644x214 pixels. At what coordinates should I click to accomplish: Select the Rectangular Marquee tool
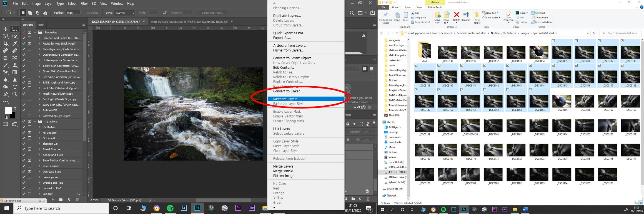click(15, 29)
